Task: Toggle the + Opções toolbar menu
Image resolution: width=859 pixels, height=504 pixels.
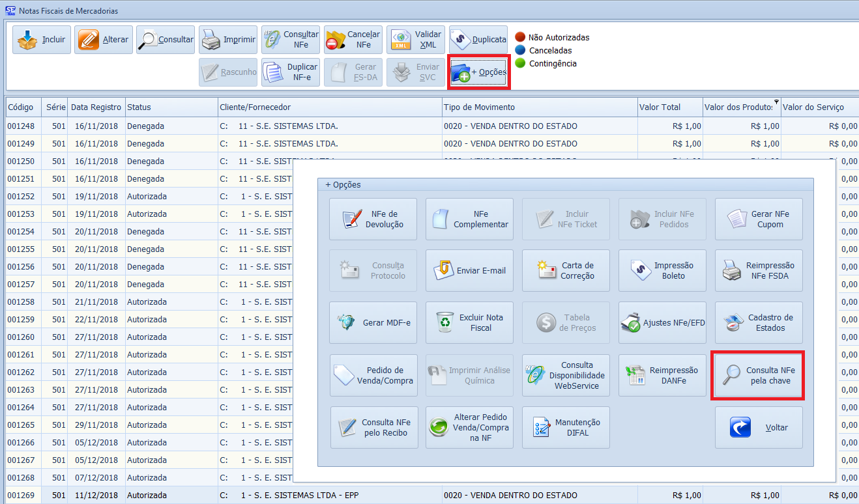Action: [x=478, y=72]
